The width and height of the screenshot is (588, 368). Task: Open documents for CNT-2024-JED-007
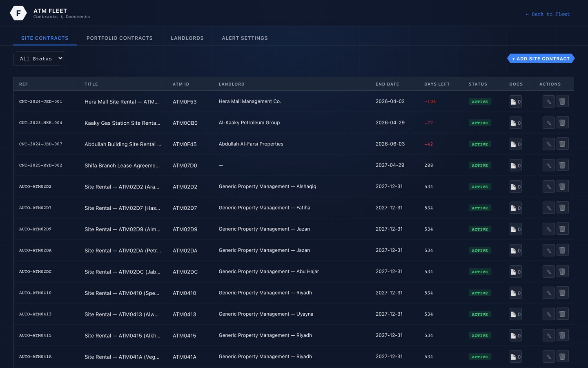coord(516,144)
